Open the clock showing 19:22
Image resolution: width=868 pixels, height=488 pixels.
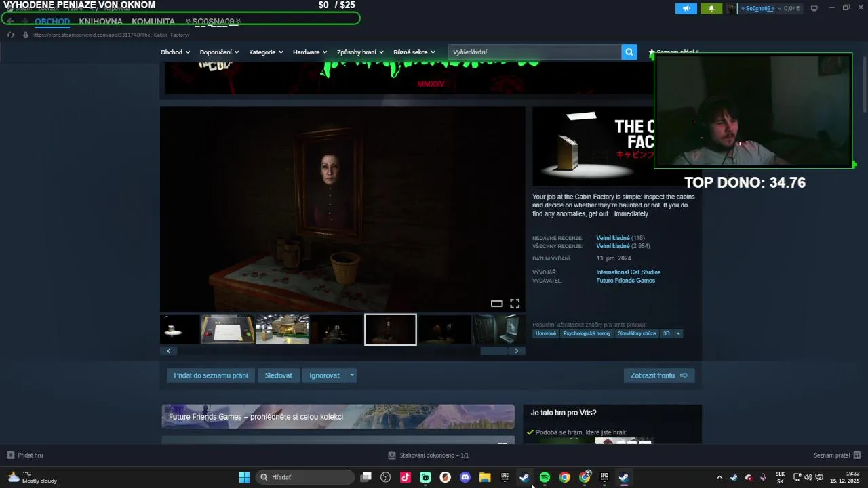(844, 477)
